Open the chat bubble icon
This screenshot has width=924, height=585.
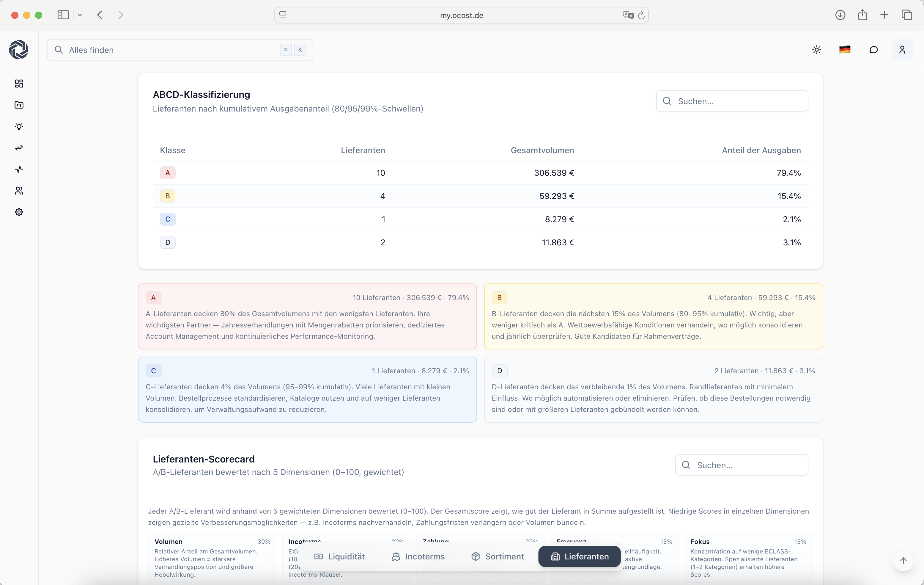[x=873, y=50]
